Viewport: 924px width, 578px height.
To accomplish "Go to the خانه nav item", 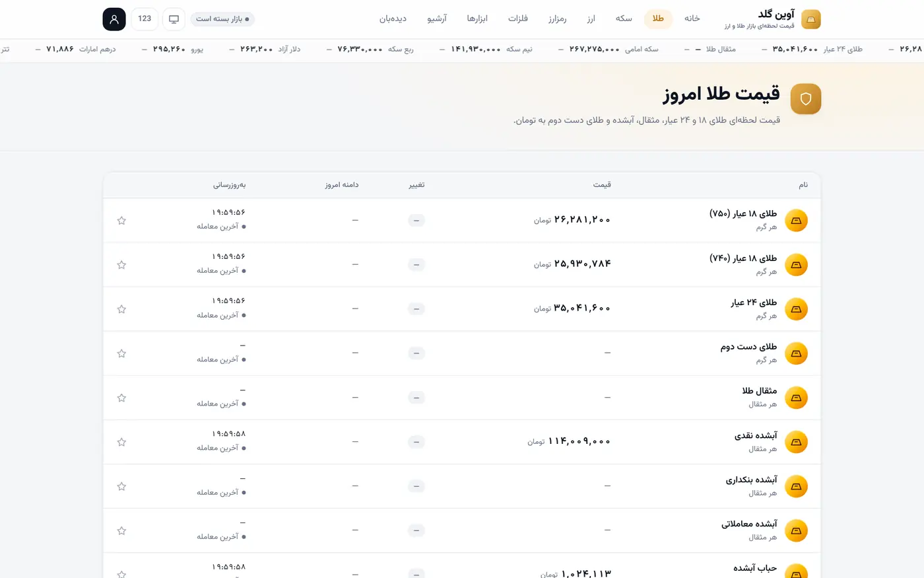I will coord(692,18).
